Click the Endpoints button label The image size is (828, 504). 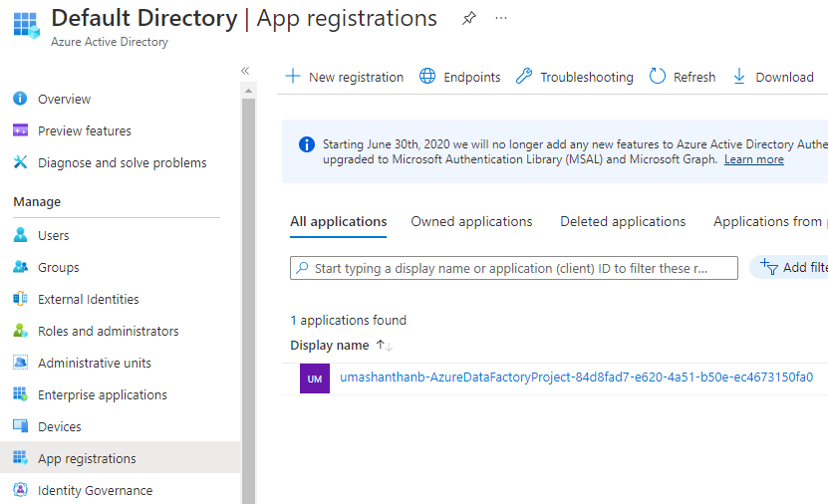471,77
